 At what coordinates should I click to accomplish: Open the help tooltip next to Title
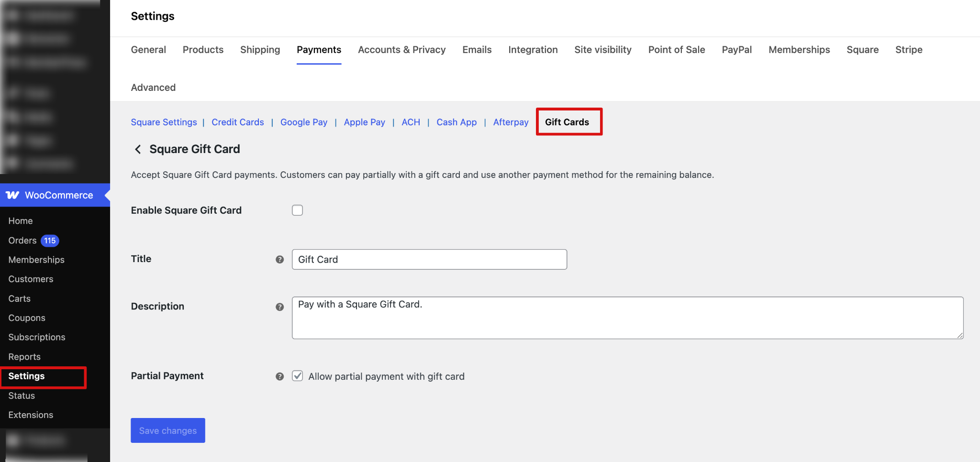point(279,260)
